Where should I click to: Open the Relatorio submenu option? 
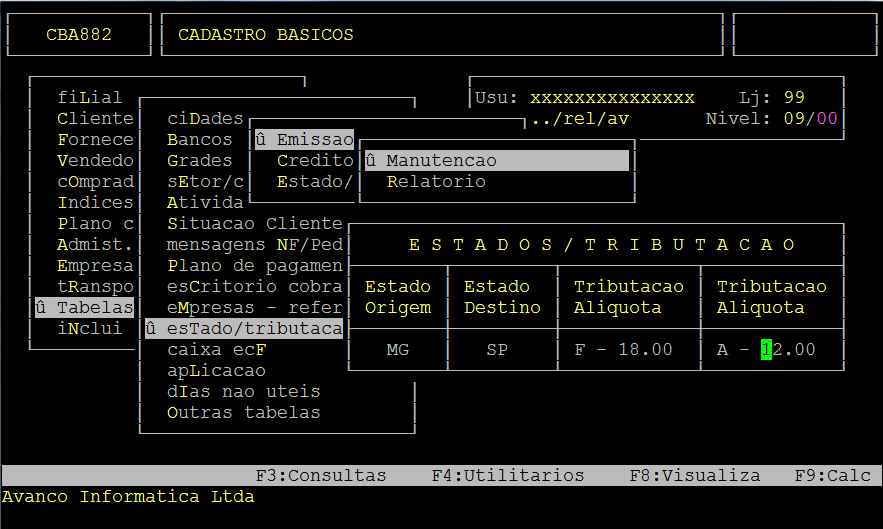point(436,182)
